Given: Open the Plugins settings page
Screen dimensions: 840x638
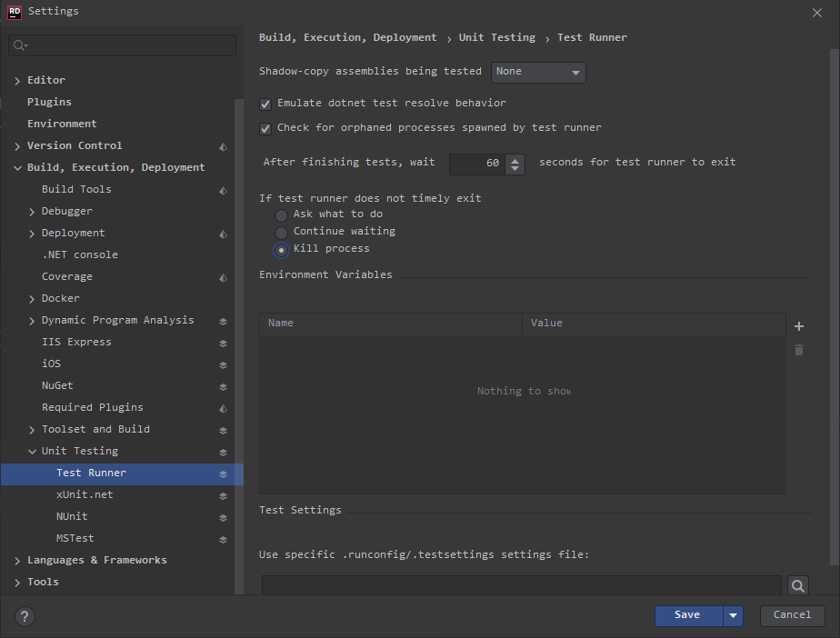Looking at the screenshot, I should coord(49,103).
